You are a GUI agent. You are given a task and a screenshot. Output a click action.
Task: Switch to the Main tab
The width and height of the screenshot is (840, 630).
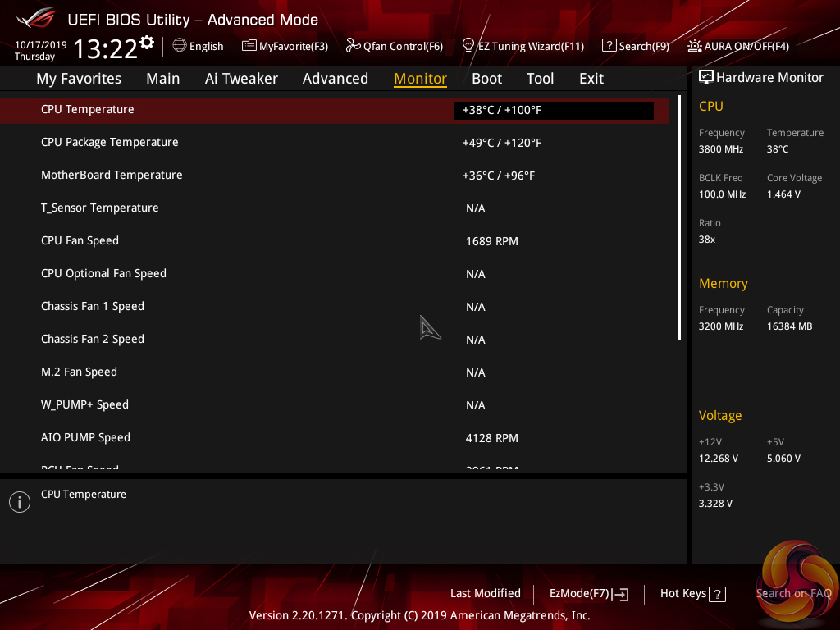(x=163, y=79)
